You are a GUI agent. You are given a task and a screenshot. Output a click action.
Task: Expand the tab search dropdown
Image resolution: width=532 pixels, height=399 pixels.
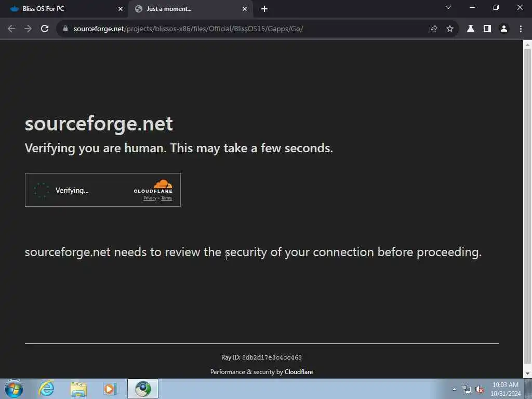pos(448,7)
